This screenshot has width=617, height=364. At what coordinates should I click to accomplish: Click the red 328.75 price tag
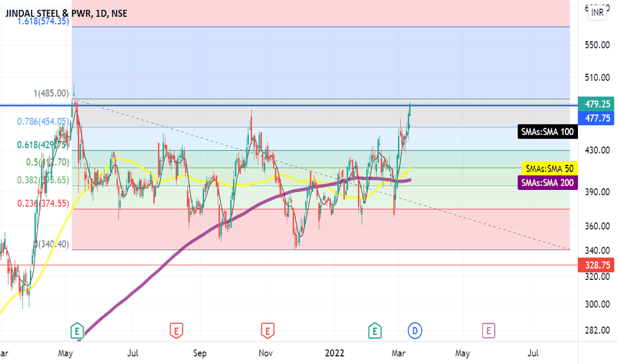[x=596, y=265]
